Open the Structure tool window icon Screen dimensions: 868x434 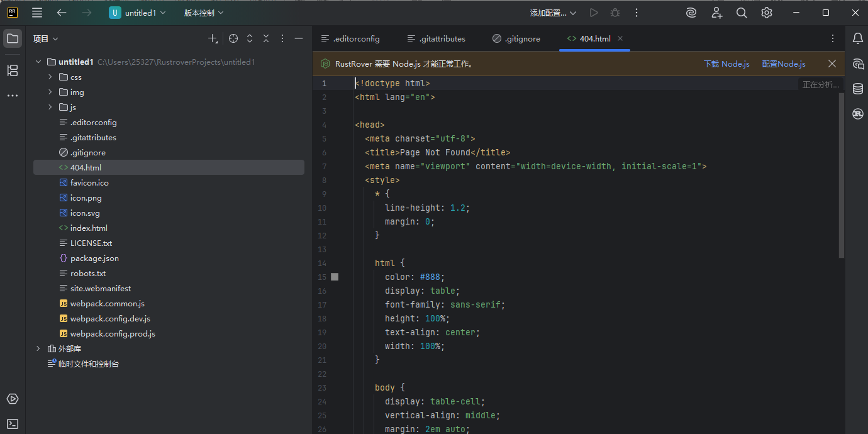13,70
